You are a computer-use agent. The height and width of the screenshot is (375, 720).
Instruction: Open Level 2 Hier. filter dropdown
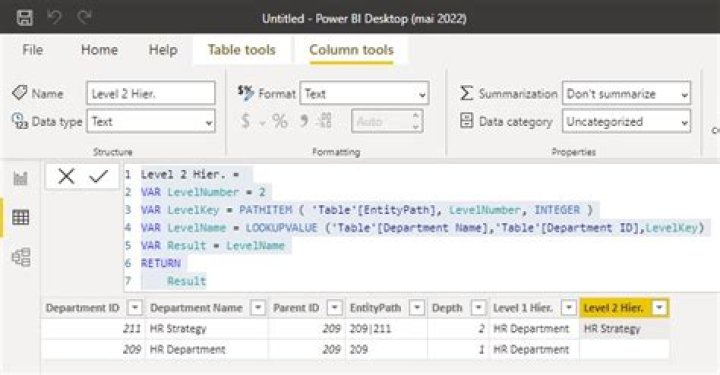[659, 308]
